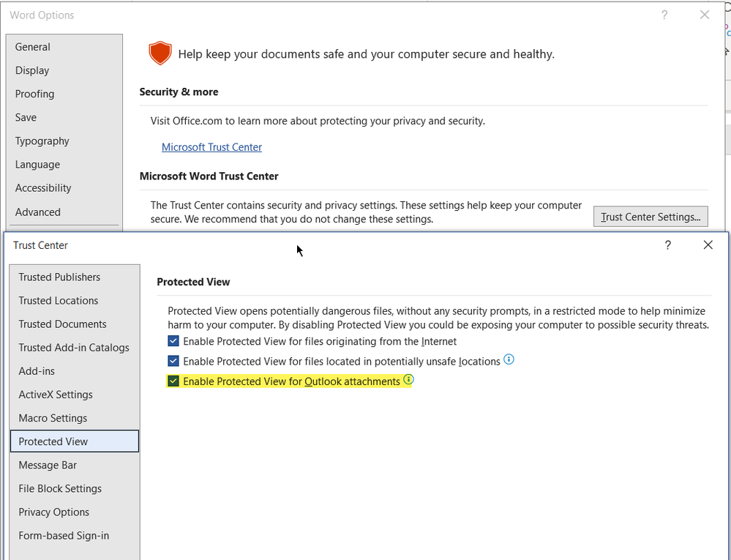Toggle Protected View for unsafe locations checkbox
The width and height of the screenshot is (731, 560).
click(x=173, y=361)
